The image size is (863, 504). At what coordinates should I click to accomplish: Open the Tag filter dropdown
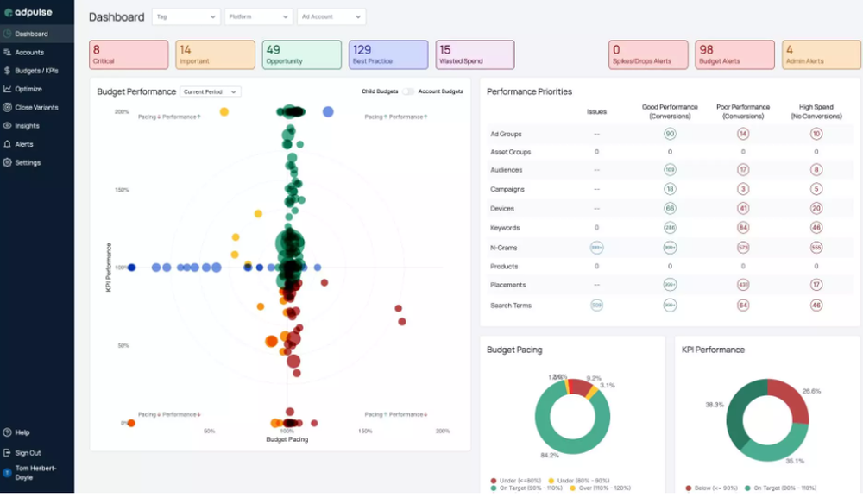click(185, 16)
